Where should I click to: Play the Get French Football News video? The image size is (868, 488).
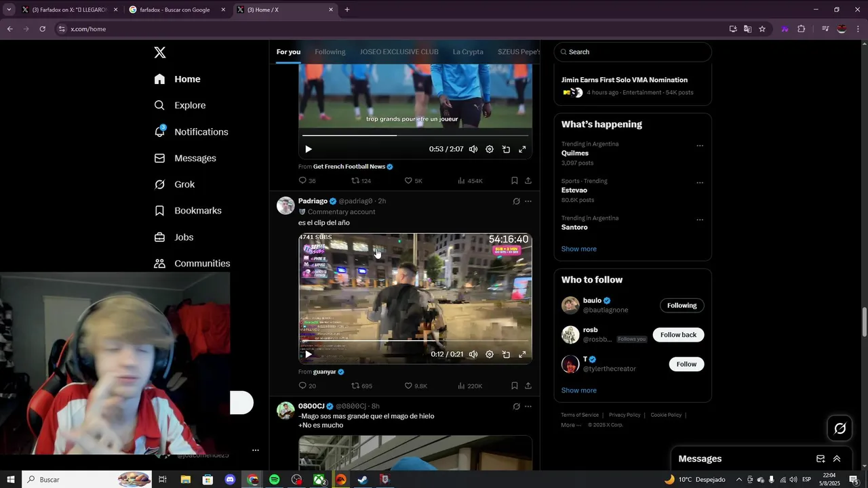tap(309, 149)
